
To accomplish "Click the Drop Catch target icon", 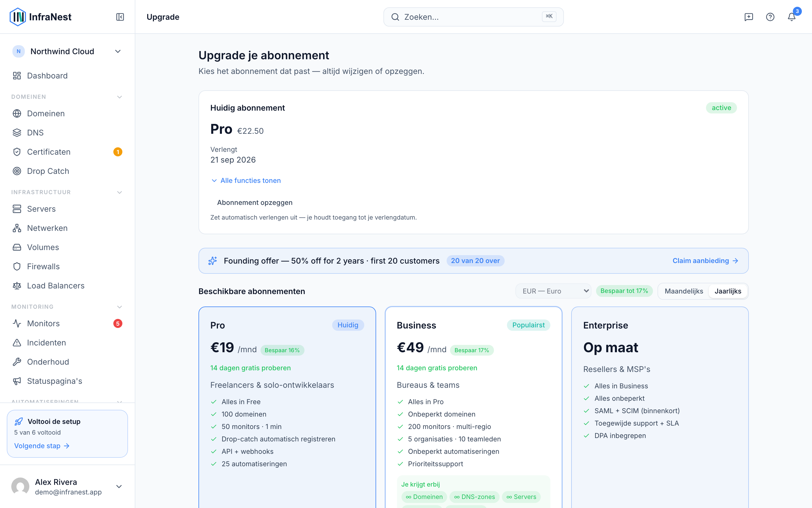I will coord(17,171).
